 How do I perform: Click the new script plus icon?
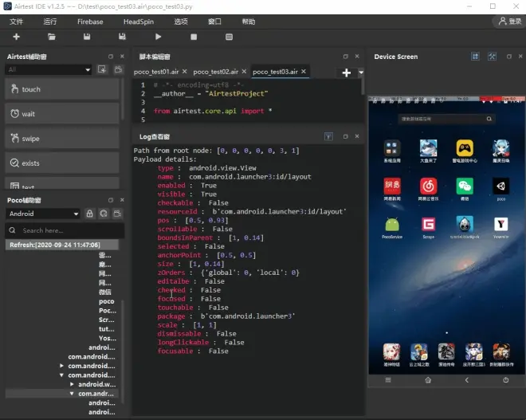pyautogui.click(x=16, y=37)
